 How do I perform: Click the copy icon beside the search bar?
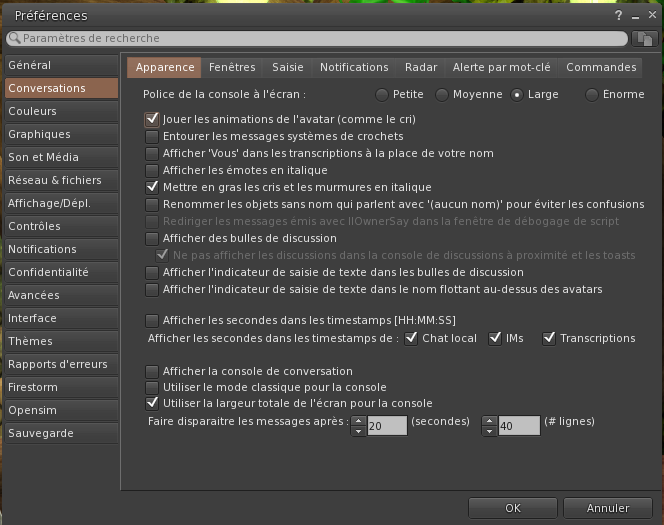click(645, 38)
